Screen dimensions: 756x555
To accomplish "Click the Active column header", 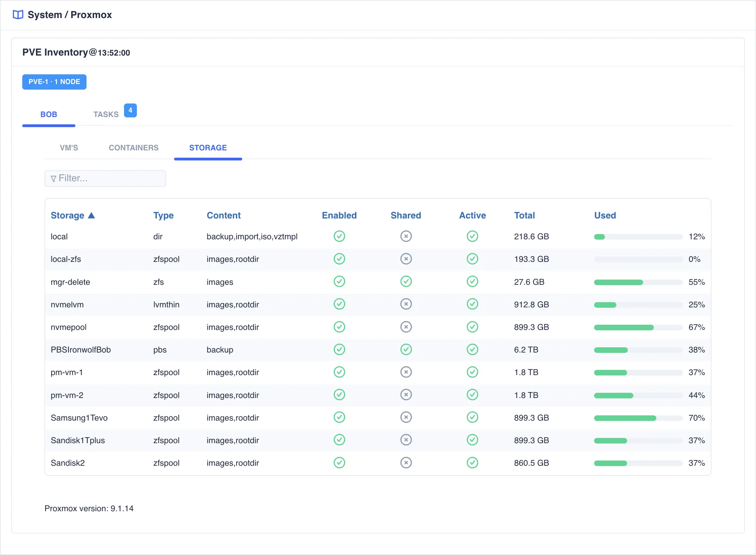I will tap(472, 215).
